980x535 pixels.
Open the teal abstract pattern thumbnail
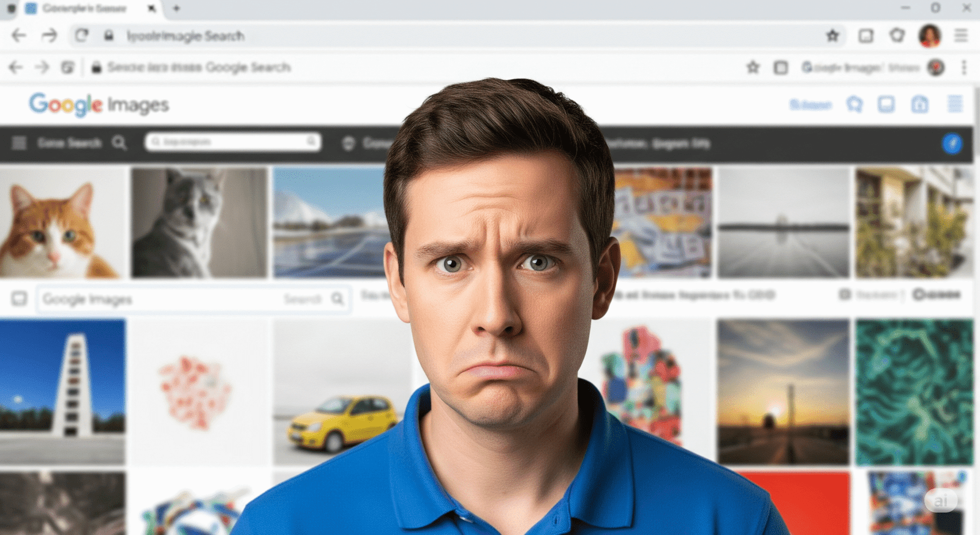(x=914, y=392)
